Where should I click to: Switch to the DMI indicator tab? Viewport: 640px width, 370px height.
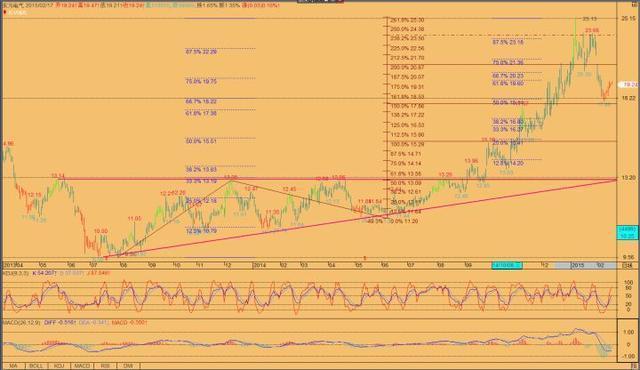coord(128,366)
